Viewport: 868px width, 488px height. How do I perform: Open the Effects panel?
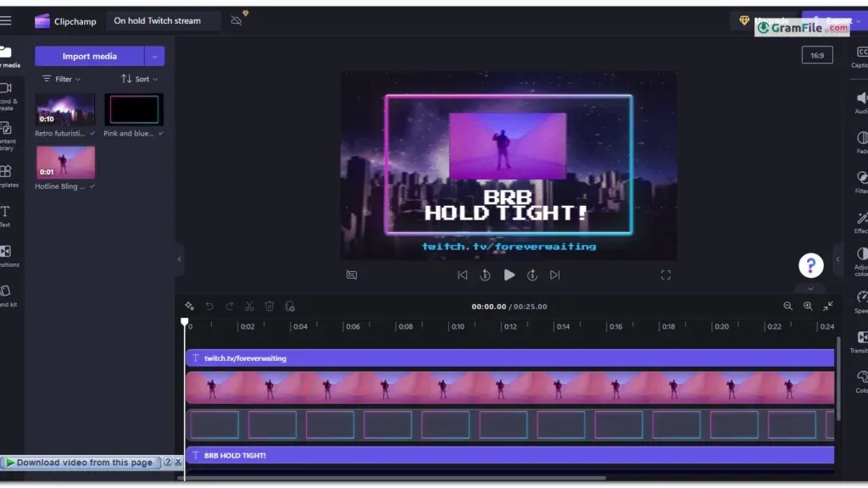(x=861, y=223)
